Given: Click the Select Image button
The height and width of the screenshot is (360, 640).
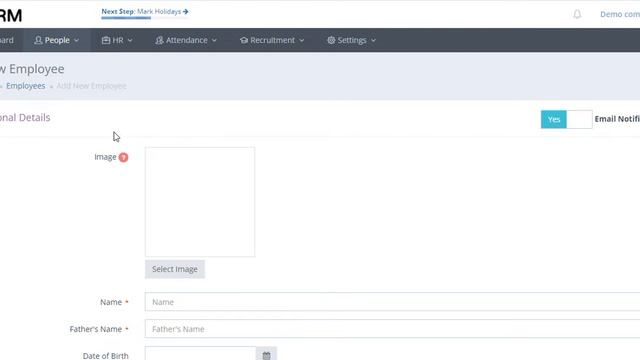Looking at the screenshot, I should coord(175,269).
